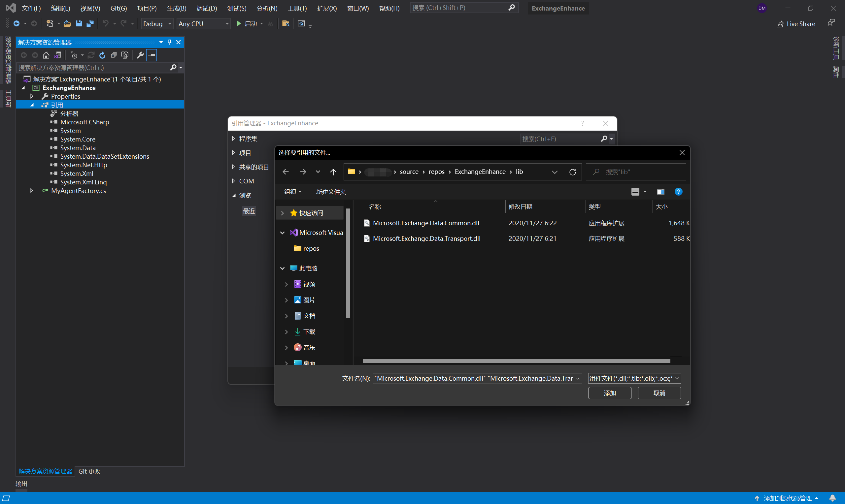Click the blue help icon in file dialog
This screenshot has width=845, height=504.
click(678, 192)
